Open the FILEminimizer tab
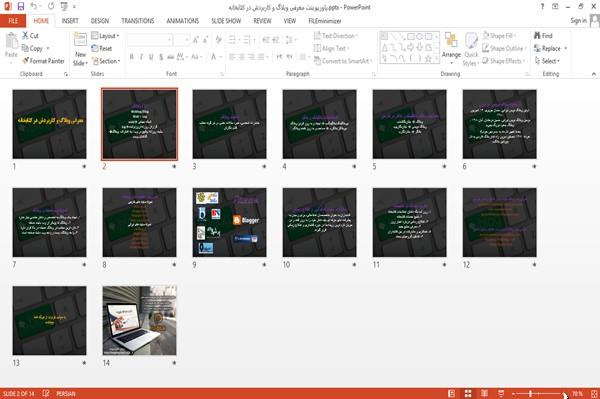The width and height of the screenshot is (600, 399). tap(324, 21)
